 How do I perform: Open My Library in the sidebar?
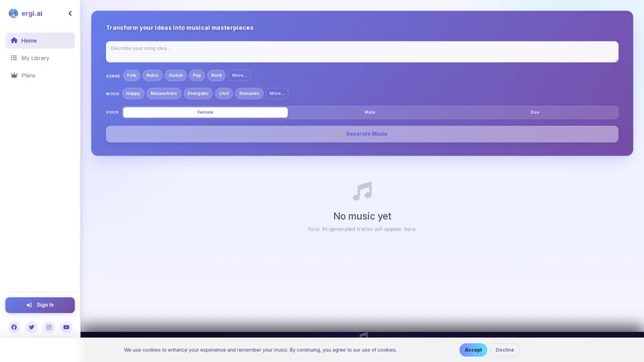(x=40, y=58)
